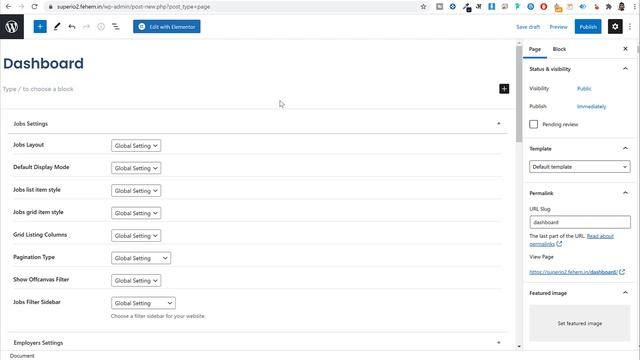Viewport: 640px width, 360px height.
Task: Switch to the Page tab
Action: coord(535,49)
